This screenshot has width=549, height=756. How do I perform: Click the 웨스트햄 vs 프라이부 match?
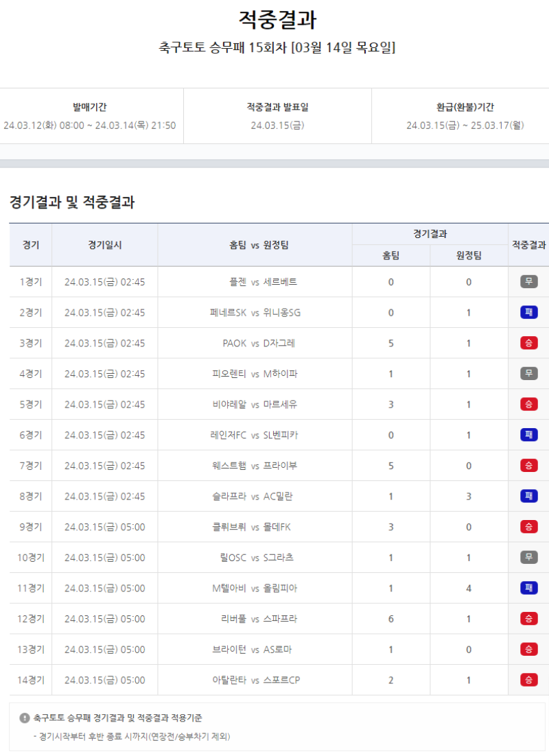pos(255,466)
